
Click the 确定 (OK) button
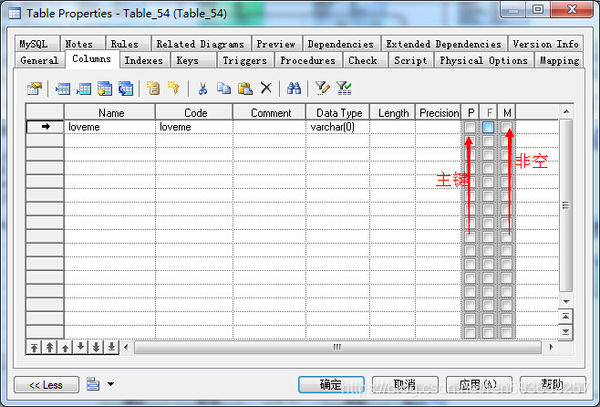(331, 385)
